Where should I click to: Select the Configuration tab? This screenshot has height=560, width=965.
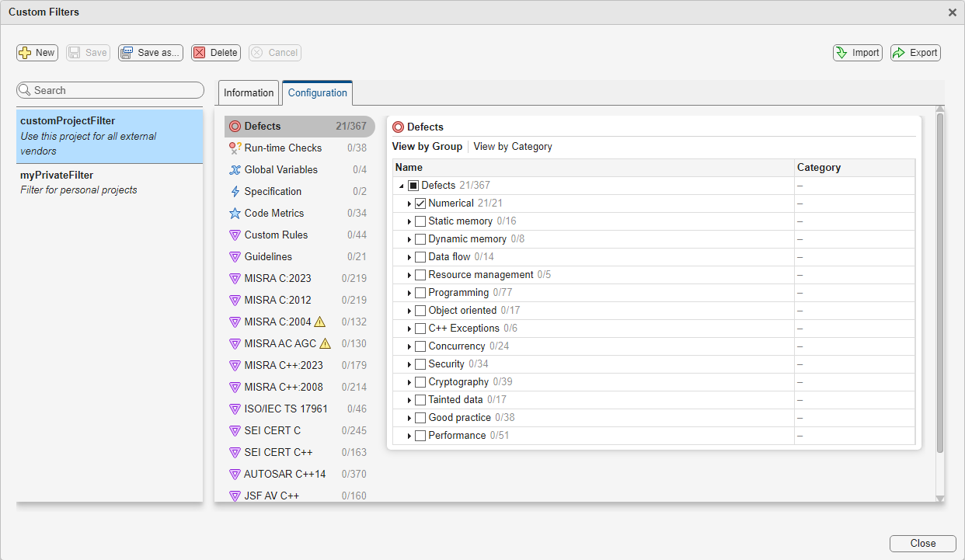click(x=317, y=92)
